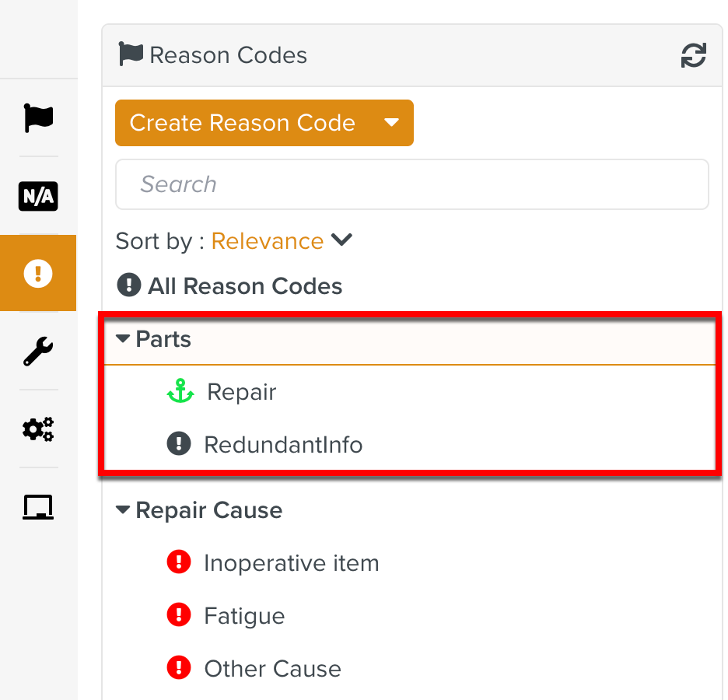Change Sort by Relevance dropdown
Screen dimensions: 728x700
coord(282,241)
